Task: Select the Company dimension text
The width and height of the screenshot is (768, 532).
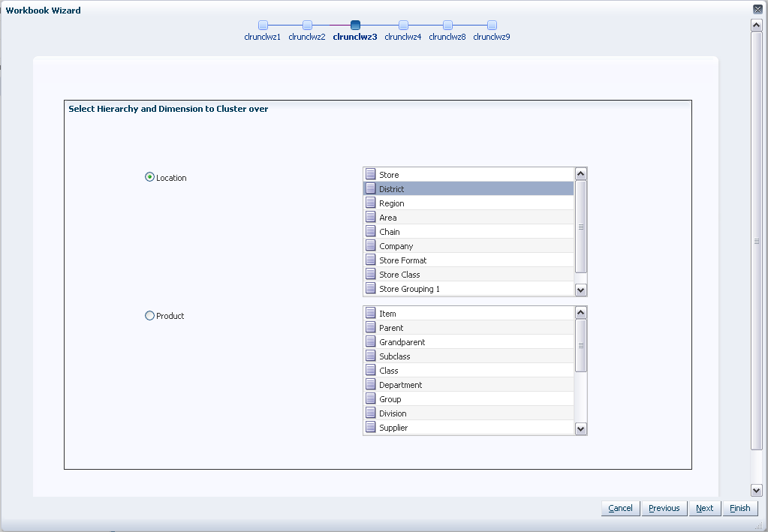Action: (396, 245)
